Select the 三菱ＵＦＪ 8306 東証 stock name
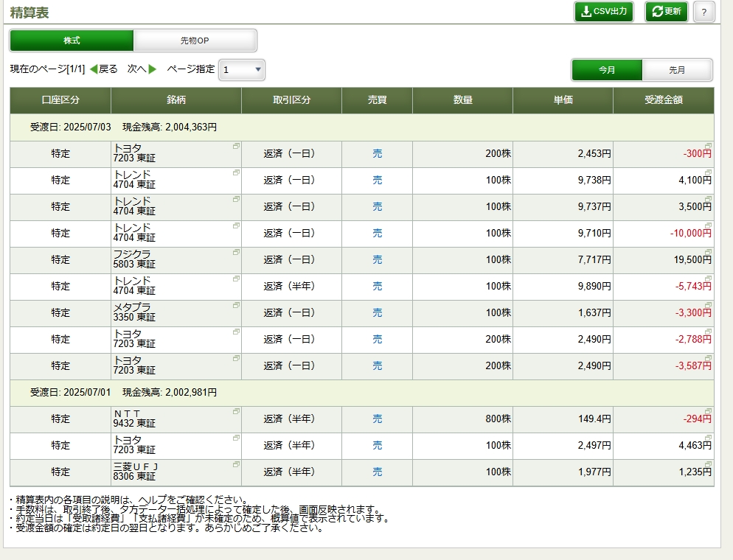 click(136, 472)
